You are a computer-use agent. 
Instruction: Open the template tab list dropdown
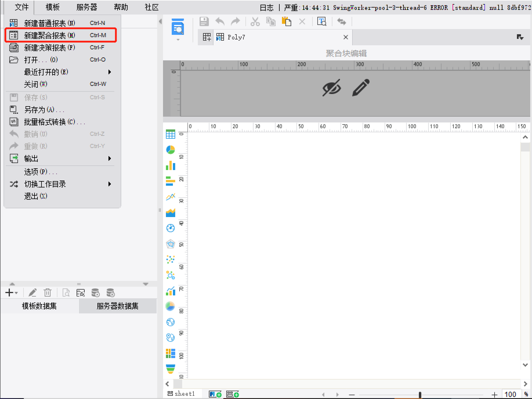pos(520,37)
